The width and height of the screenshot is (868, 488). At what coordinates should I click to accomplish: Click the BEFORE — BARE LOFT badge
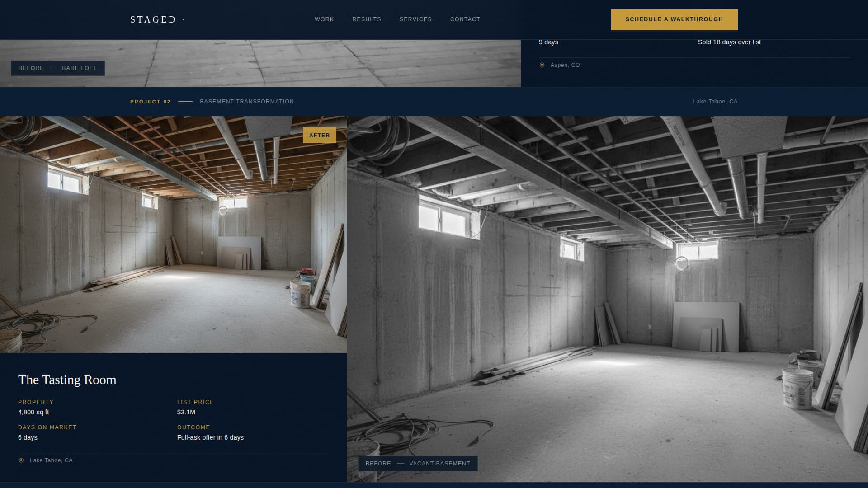(57, 68)
